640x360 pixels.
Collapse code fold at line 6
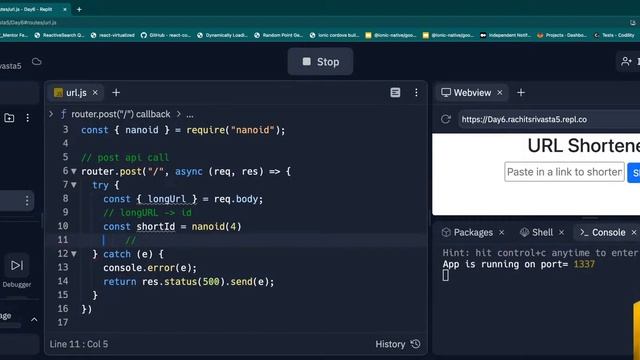point(74,171)
